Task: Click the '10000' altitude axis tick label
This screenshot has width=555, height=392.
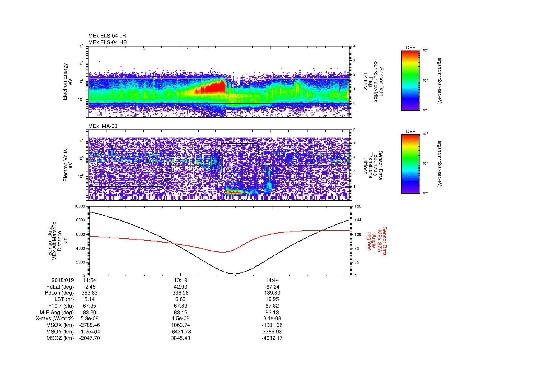Action: tap(79, 206)
